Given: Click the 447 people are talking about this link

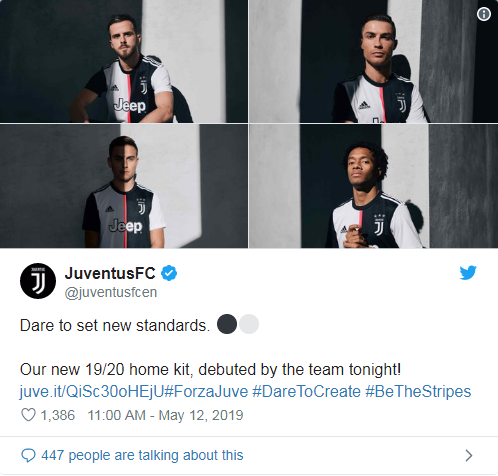Looking at the screenshot, I should (142, 455).
